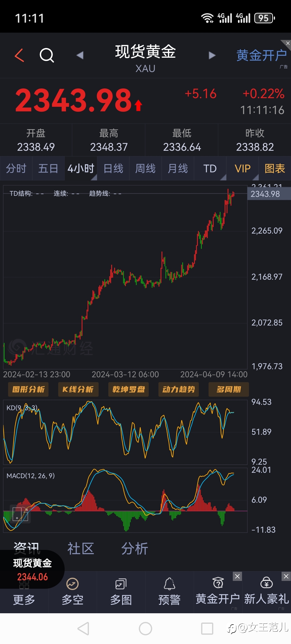This screenshot has height=644, width=291.
Task: Switch to 周线 chart tab
Action: point(145,169)
